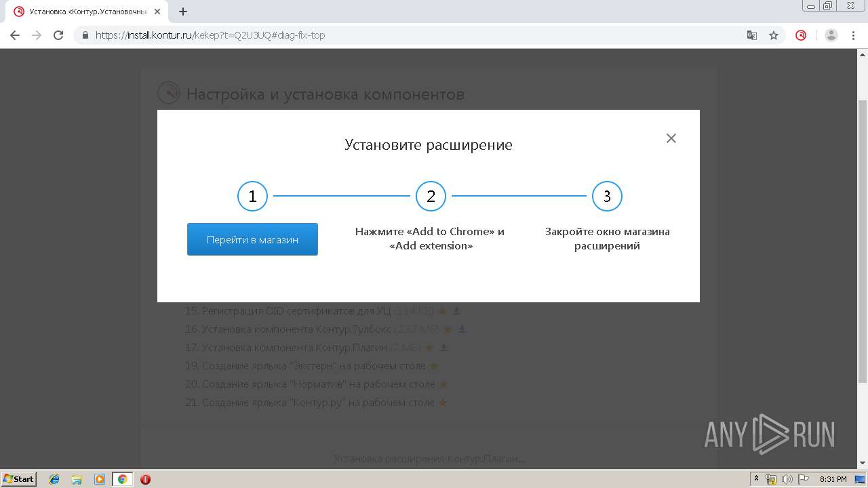Open the Windows Start menu
This screenshot has height=488, width=868.
tap(19, 479)
